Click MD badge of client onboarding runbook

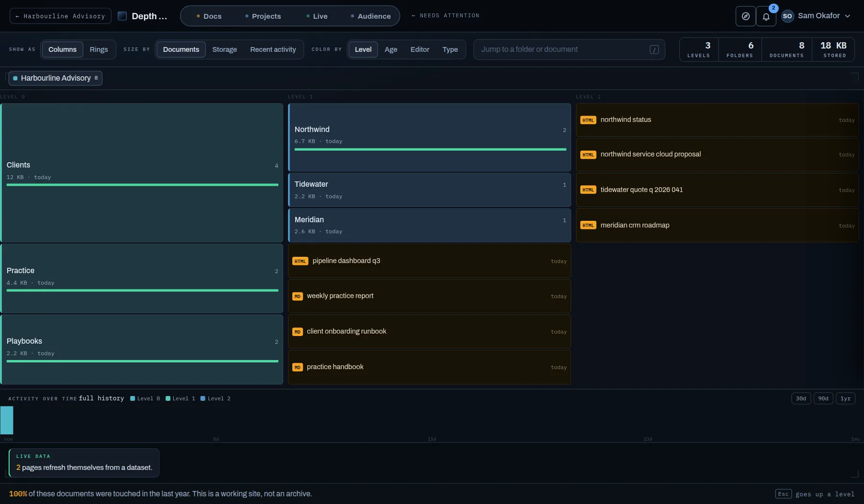[298, 332]
